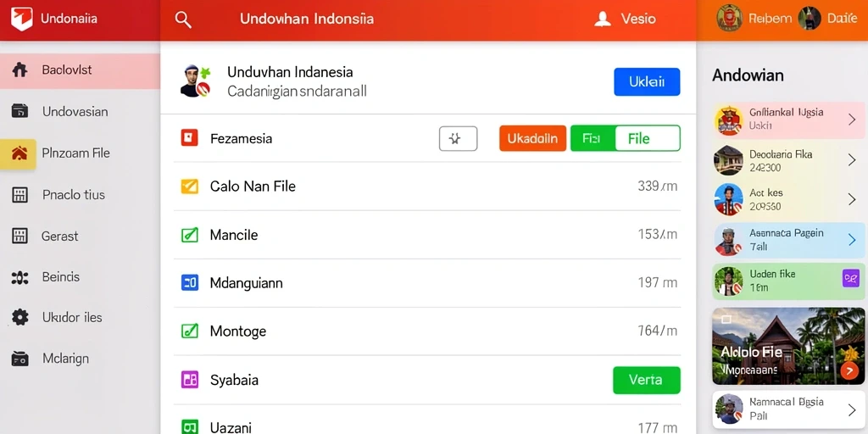Toggle the green checkbox for Mancile

point(189,235)
